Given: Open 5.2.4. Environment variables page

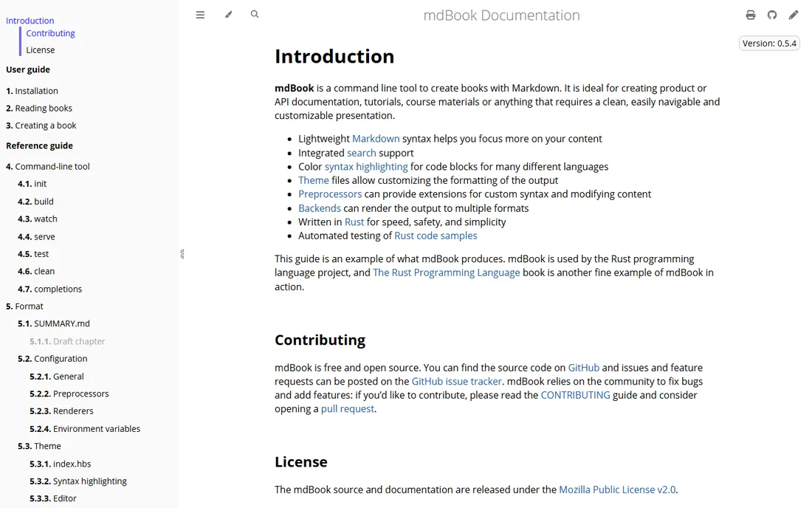Looking at the screenshot, I should [85, 429].
